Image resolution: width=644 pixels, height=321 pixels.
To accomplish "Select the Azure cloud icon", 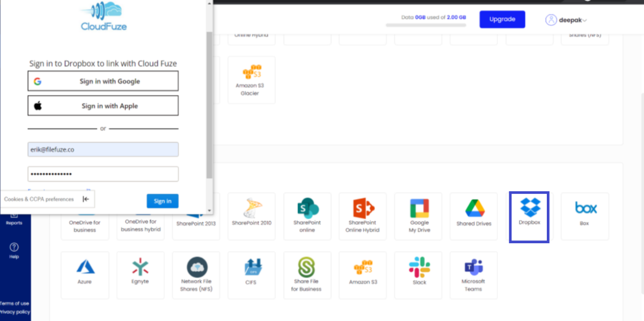I will pyautogui.click(x=85, y=275).
